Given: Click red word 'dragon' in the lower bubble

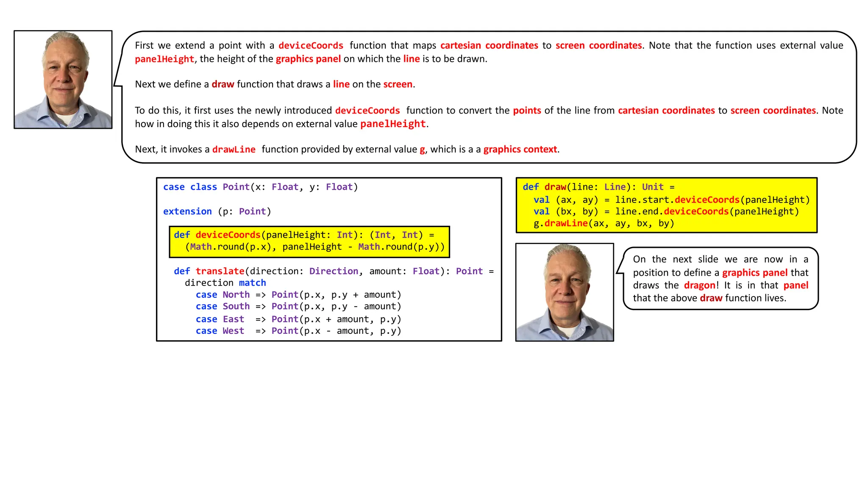Looking at the screenshot, I should (700, 285).
